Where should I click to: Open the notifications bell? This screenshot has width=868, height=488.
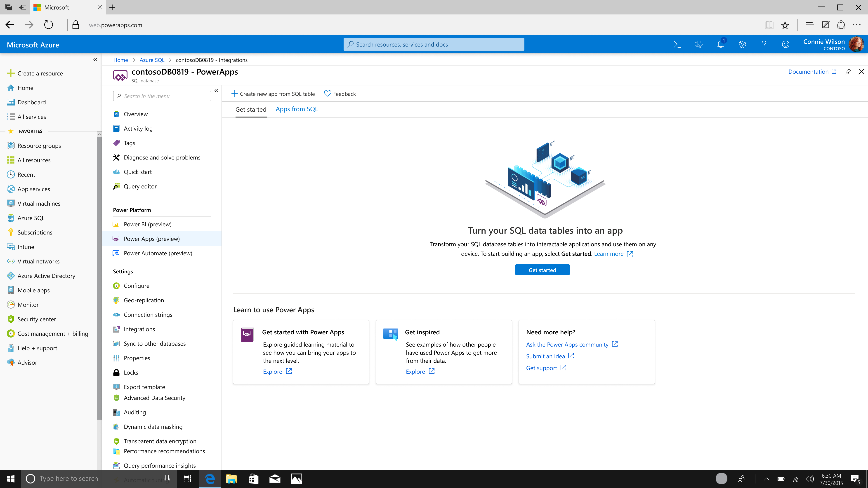pyautogui.click(x=720, y=45)
